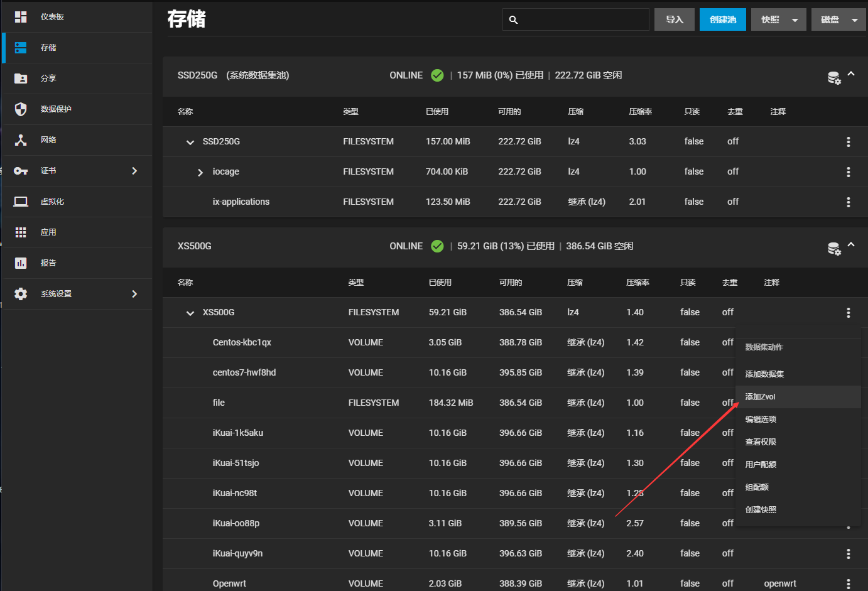The image size is (868, 591).
Task: Click the 系统设置 gear icon
Action: (x=21, y=294)
